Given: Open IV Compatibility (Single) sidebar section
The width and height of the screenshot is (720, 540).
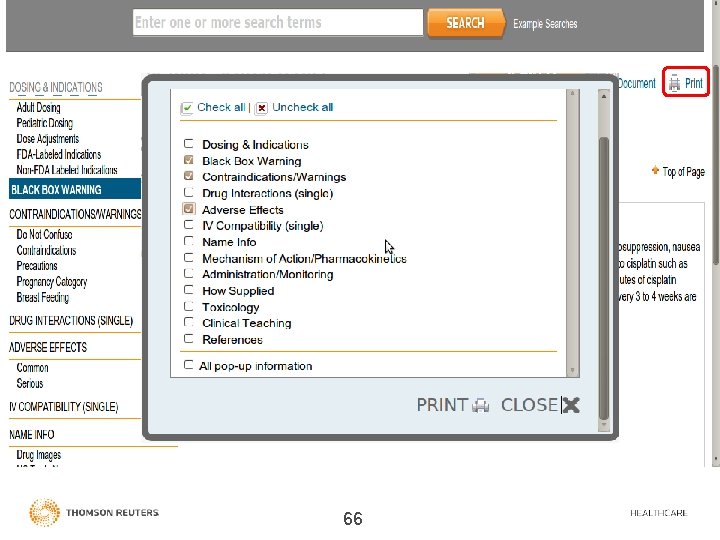Looking at the screenshot, I should [64, 407].
